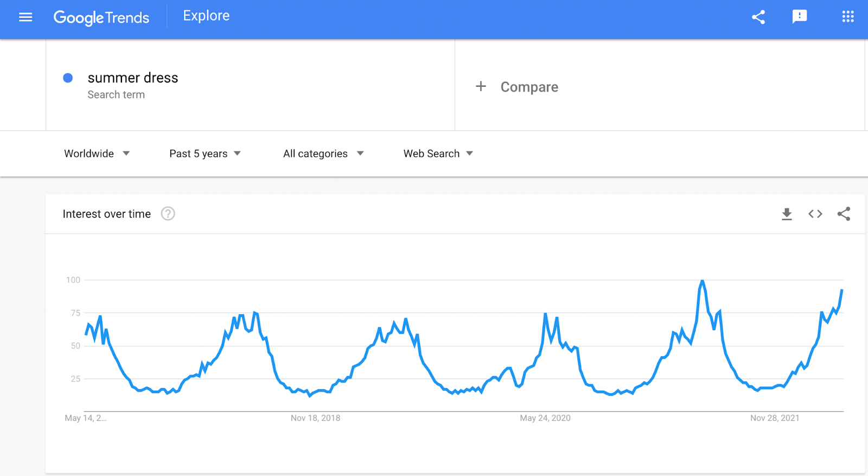
Task: Click the Nov 18, 2018 axis label
Action: (315, 418)
